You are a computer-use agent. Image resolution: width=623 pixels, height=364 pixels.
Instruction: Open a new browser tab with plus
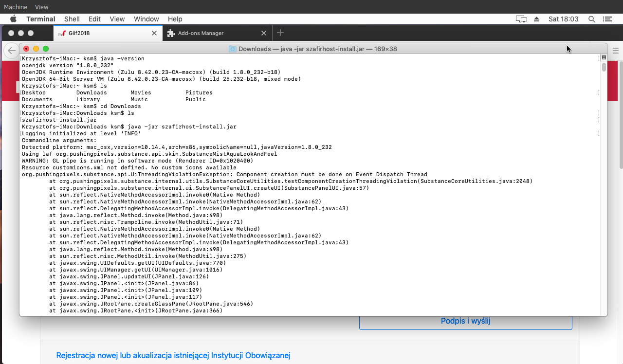pos(280,33)
